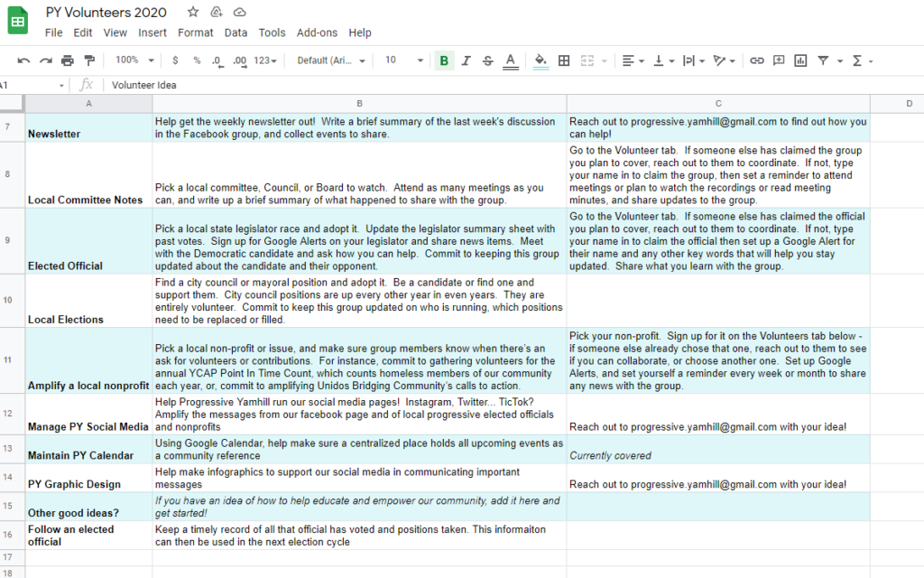Select the Paint format tool
Image resolution: width=924 pixels, height=578 pixels.
click(89, 61)
